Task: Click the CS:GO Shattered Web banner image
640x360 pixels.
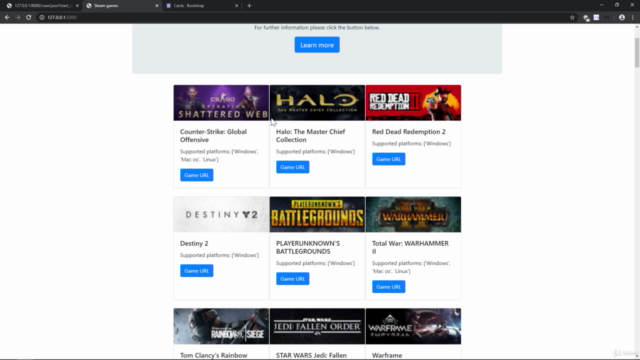Action: point(221,103)
